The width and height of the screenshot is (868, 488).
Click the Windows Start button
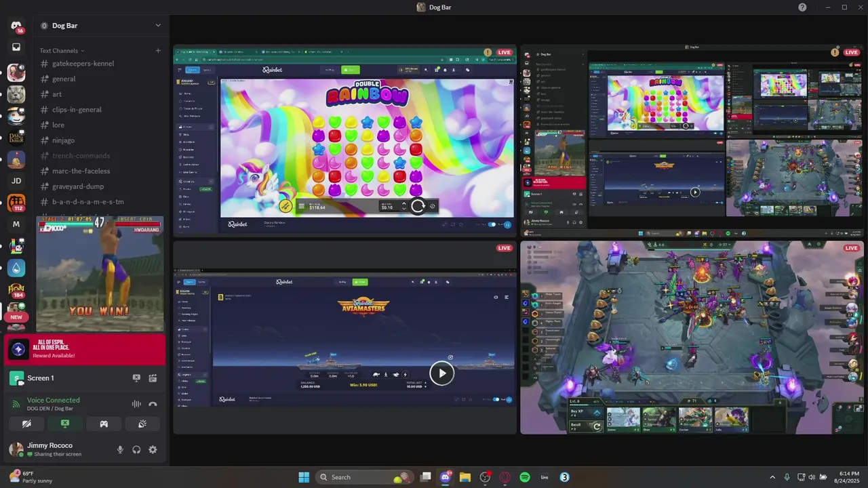[x=304, y=477]
